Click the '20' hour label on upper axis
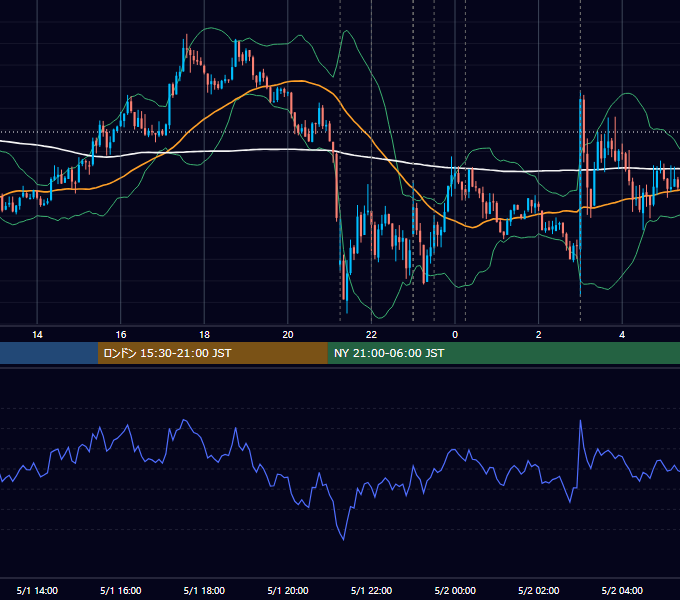This screenshot has height=600, width=680. pos(288,335)
